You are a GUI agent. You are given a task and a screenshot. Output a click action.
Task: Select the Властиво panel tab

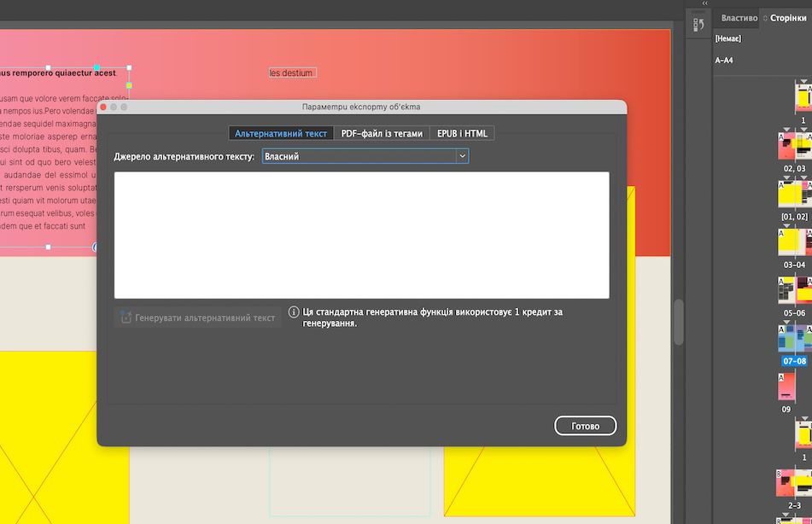pyautogui.click(x=739, y=18)
